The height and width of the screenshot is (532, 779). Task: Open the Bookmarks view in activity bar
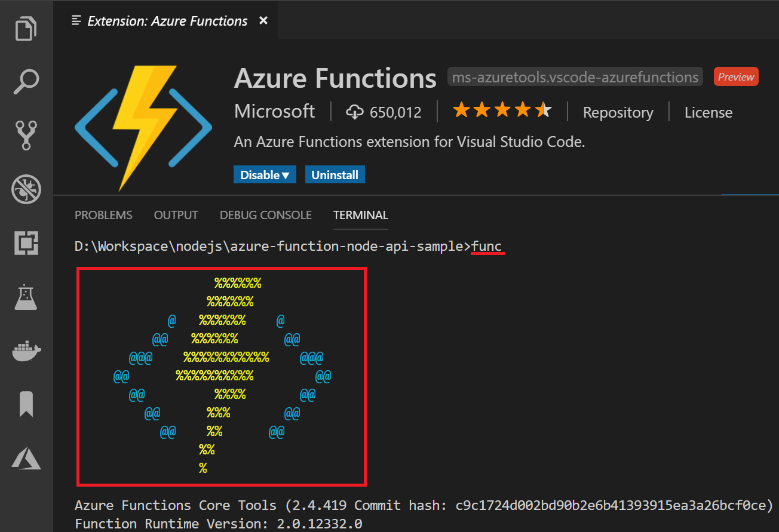[26, 404]
